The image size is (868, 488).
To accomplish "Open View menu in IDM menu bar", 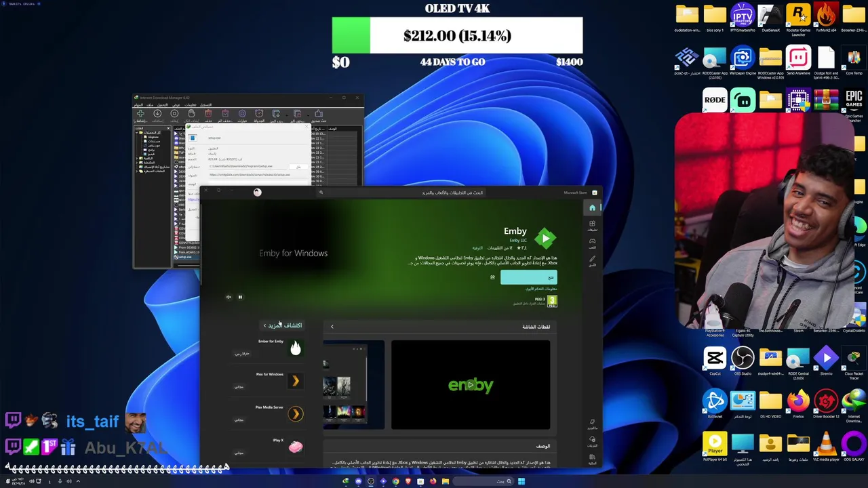I will tap(176, 105).
